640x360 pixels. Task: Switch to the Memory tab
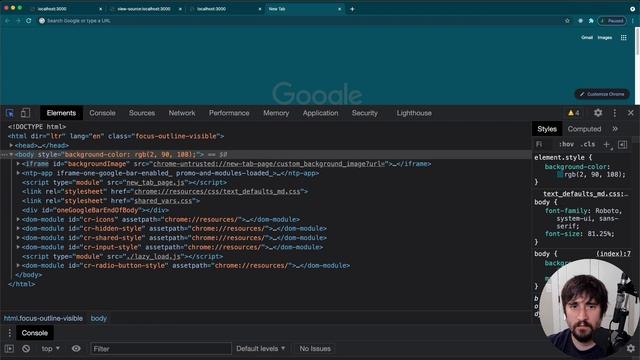click(276, 113)
